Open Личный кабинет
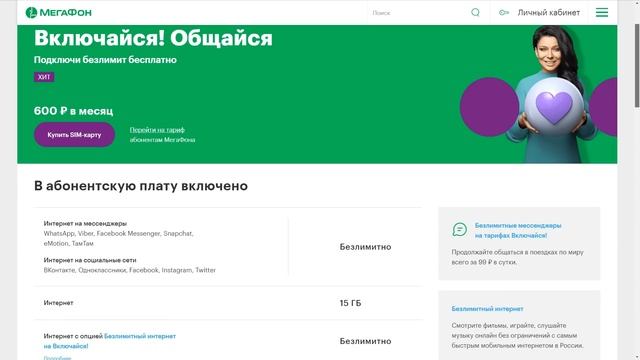 click(549, 13)
